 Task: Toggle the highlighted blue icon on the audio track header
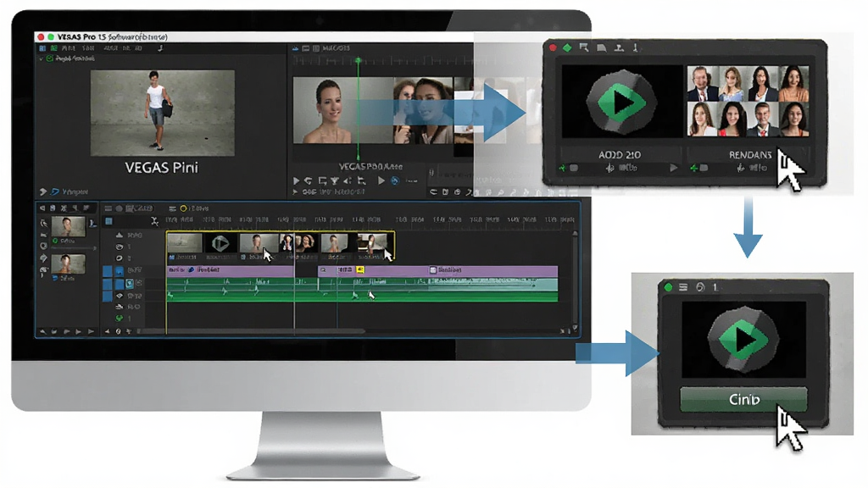coord(130,283)
